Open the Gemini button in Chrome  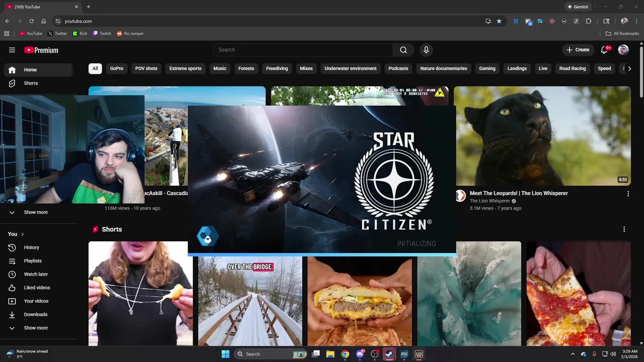pyautogui.click(x=578, y=7)
